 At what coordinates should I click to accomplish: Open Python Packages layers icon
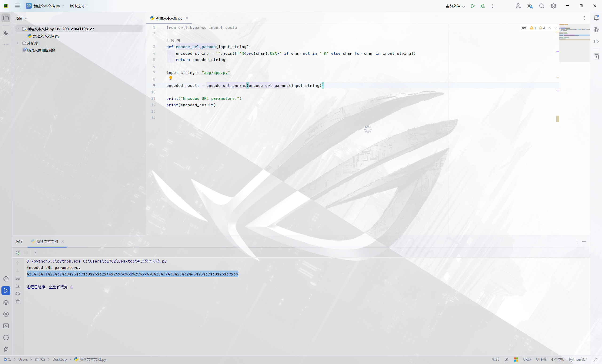[6, 302]
